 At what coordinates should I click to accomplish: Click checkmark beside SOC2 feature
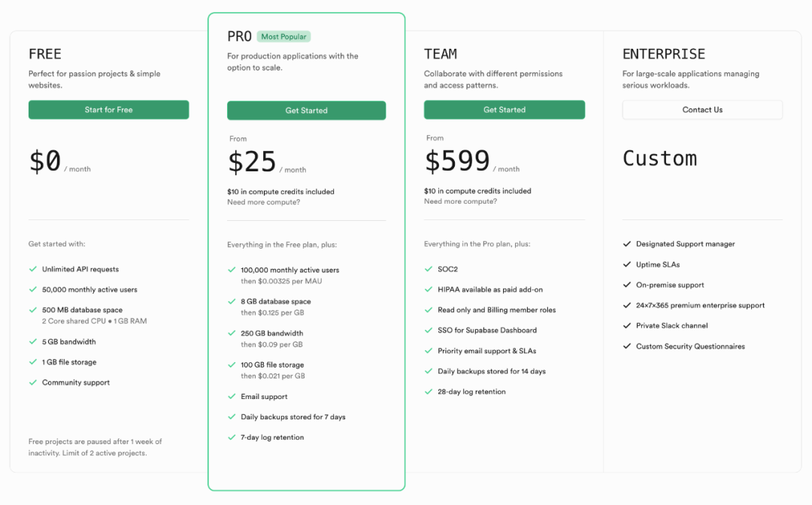[429, 269]
